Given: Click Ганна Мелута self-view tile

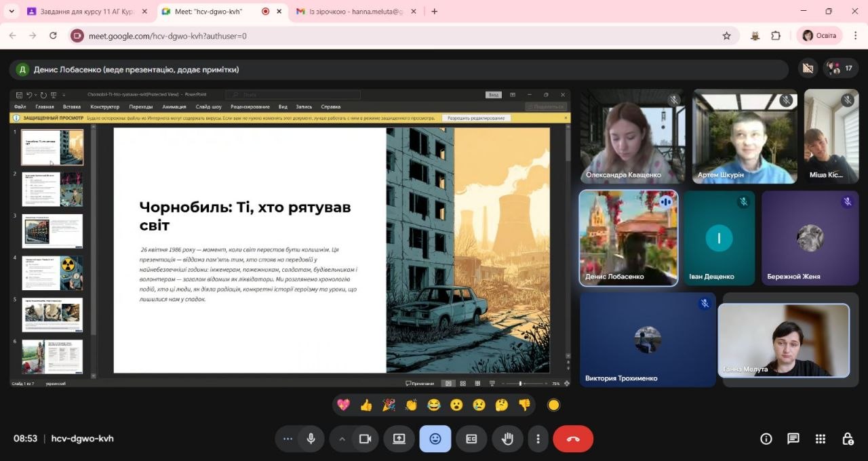Looking at the screenshot, I should pos(783,340).
